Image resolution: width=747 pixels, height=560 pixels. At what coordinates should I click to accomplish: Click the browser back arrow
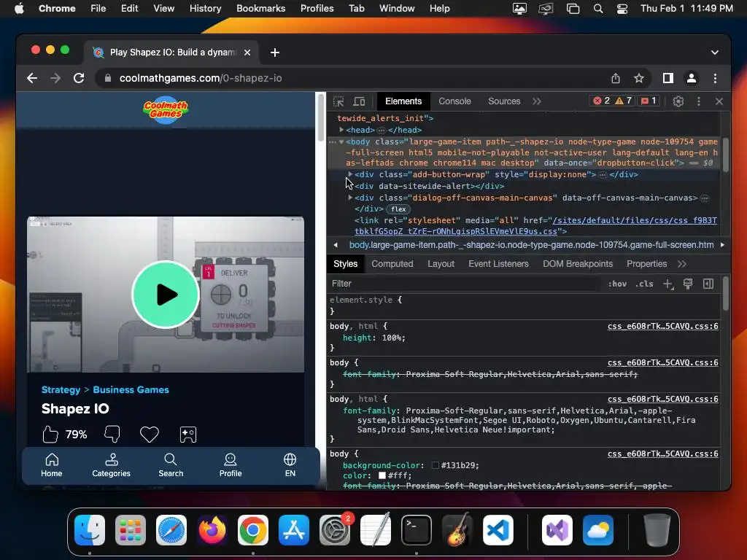coord(32,78)
